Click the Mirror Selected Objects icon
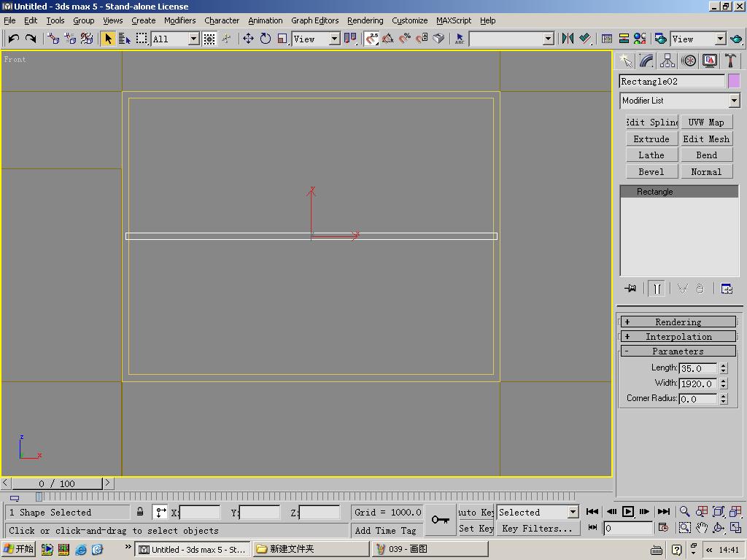The width and height of the screenshot is (747, 560). [x=568, y=39]
